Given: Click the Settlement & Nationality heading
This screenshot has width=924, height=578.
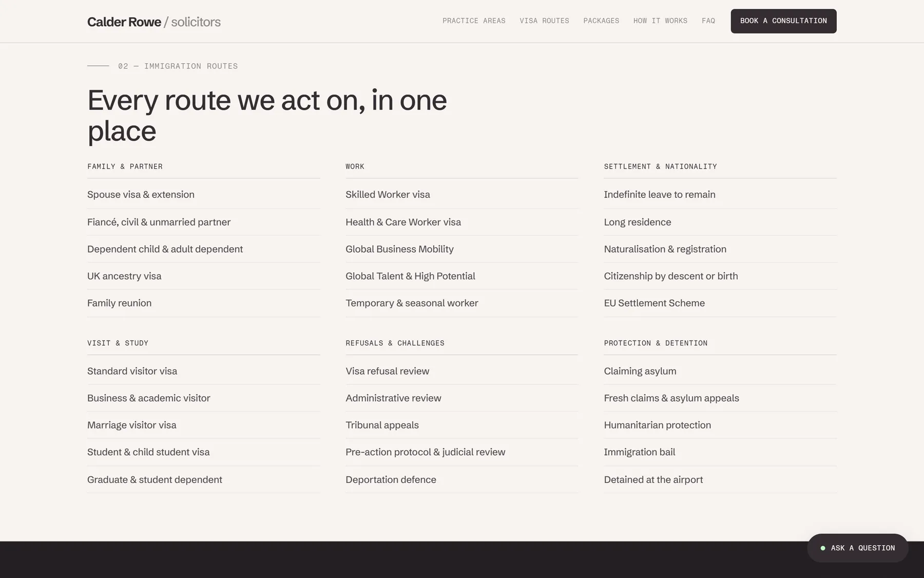Looking at the screenshot, I should [660, 166].
